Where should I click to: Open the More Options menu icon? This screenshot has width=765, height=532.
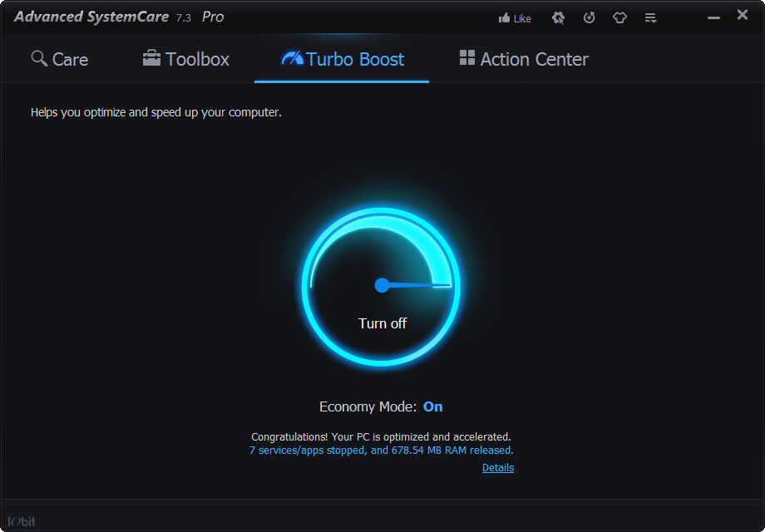650,18
